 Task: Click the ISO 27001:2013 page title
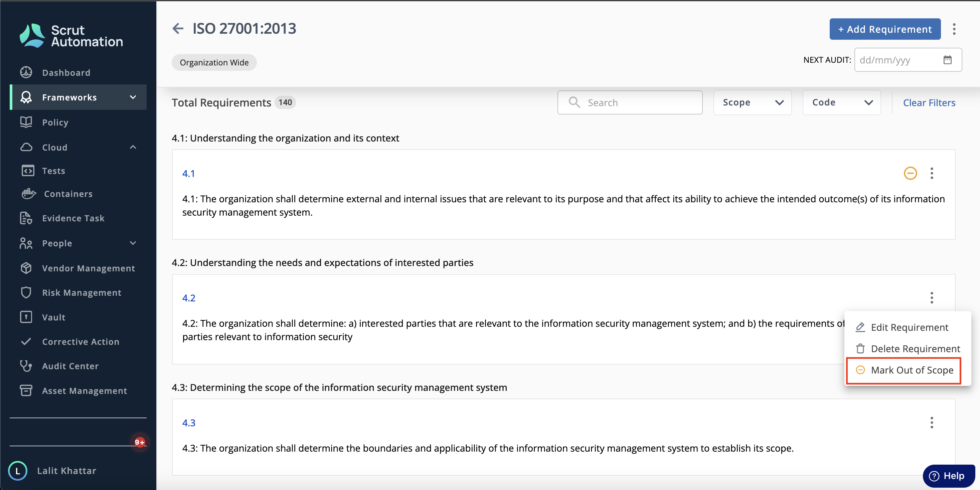coord(244,28)
